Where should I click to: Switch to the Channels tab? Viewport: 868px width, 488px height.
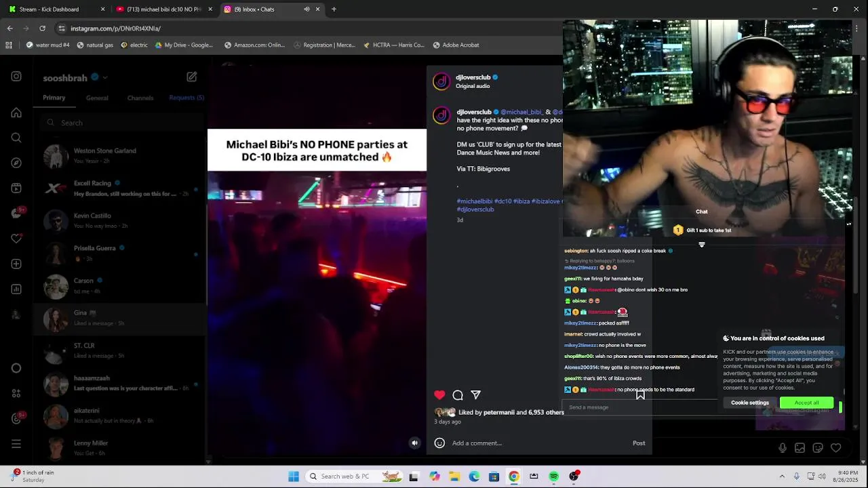tap(140, 98)
